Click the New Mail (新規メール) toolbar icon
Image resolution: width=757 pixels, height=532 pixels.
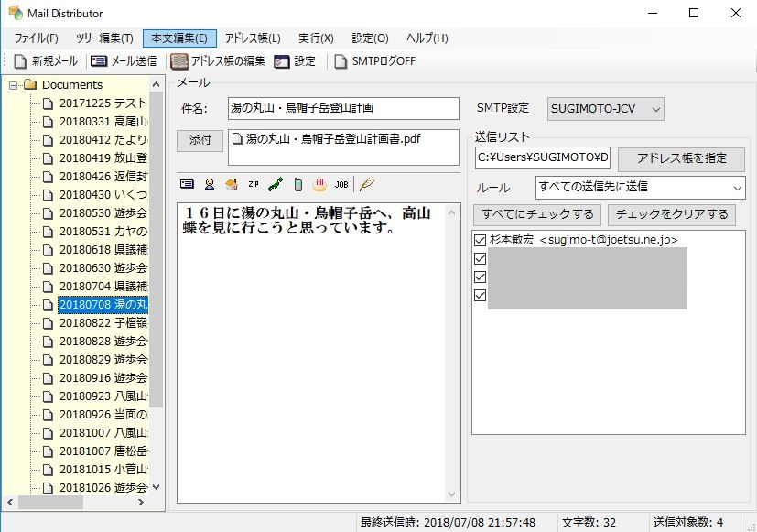[x=20, y=61]
